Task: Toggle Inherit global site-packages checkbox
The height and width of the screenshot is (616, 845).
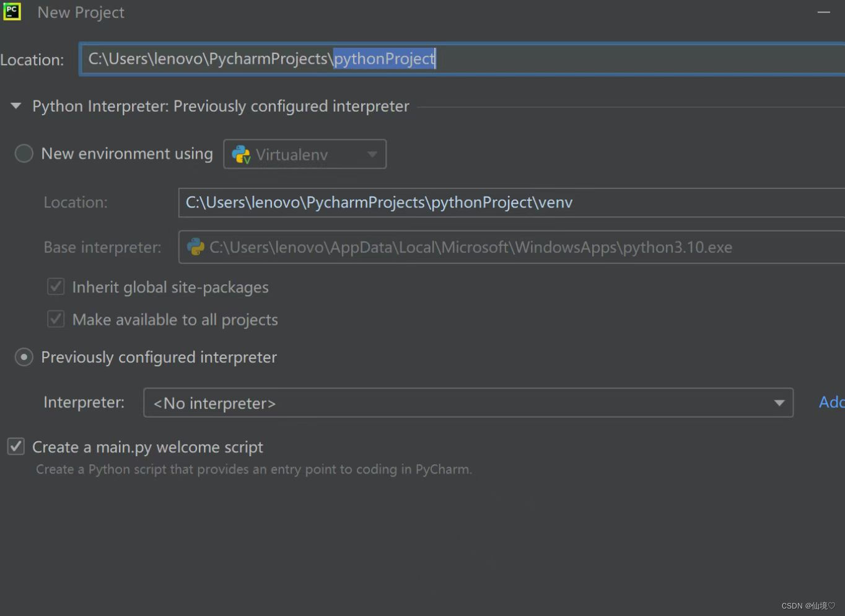Action: click(x=56, y=286)
